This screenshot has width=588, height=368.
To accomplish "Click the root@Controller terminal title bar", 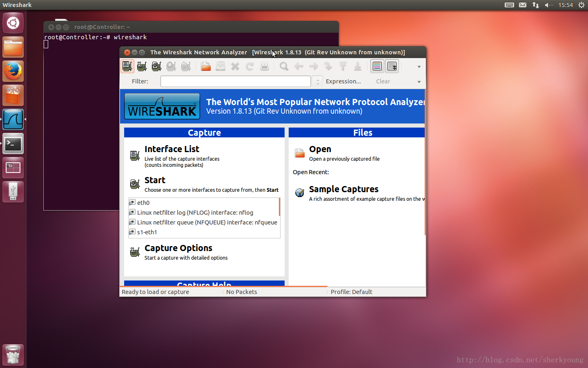I will coord(191,27).
